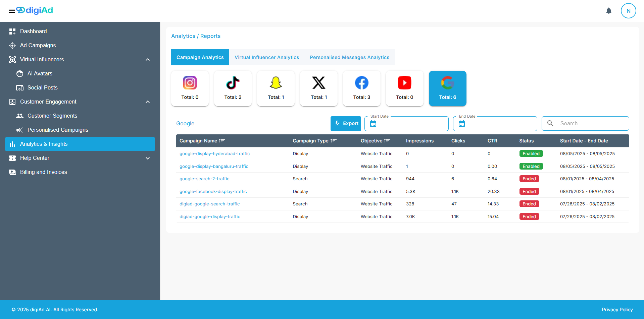The image size is (644, 319).
Task: Select the Snapchat platform card
Action: (x=276, y=88)
